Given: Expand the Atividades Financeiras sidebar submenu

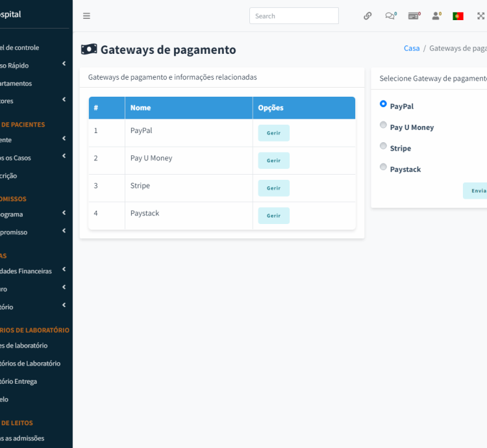Looking at the screenshot, I should coord(32,271).
